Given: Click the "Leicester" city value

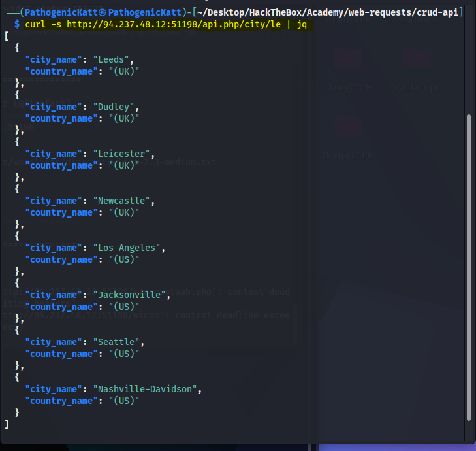Looking at the screenshot, I should point(121,154).
